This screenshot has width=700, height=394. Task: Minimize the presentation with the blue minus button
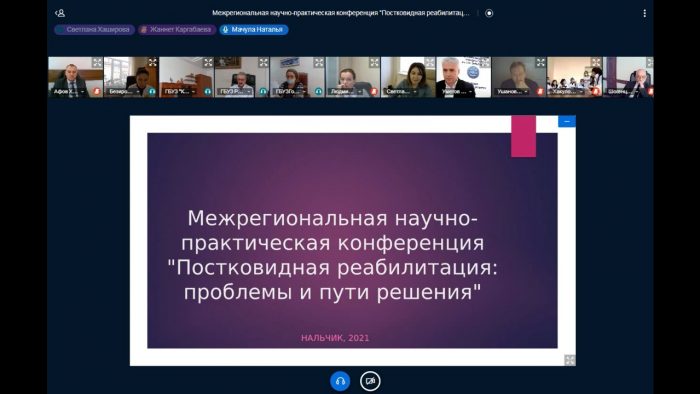[x=567, y=121]
